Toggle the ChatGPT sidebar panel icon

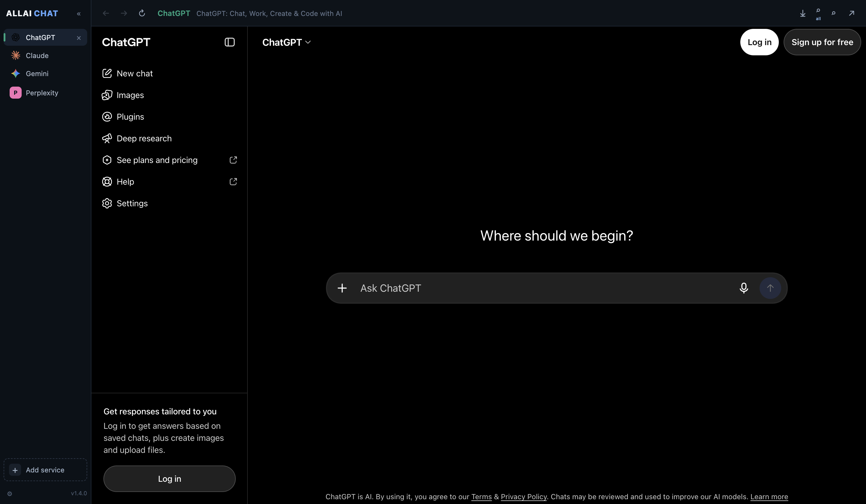tap(229, 42)
